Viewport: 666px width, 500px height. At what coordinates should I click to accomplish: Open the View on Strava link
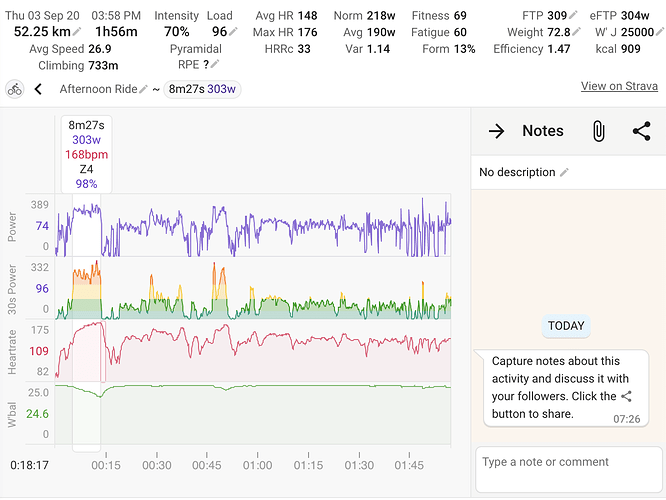click(619, 87)
